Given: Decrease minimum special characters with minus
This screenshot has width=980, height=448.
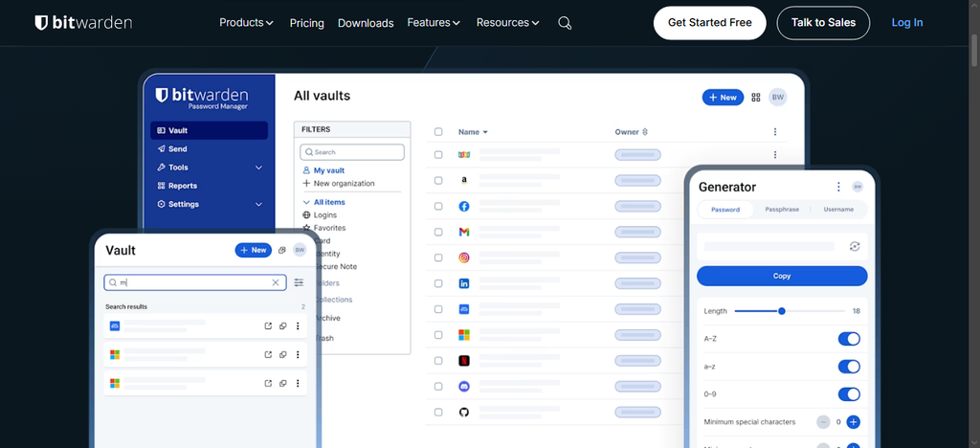Looking at the screenshot, I should coord(823,422).
